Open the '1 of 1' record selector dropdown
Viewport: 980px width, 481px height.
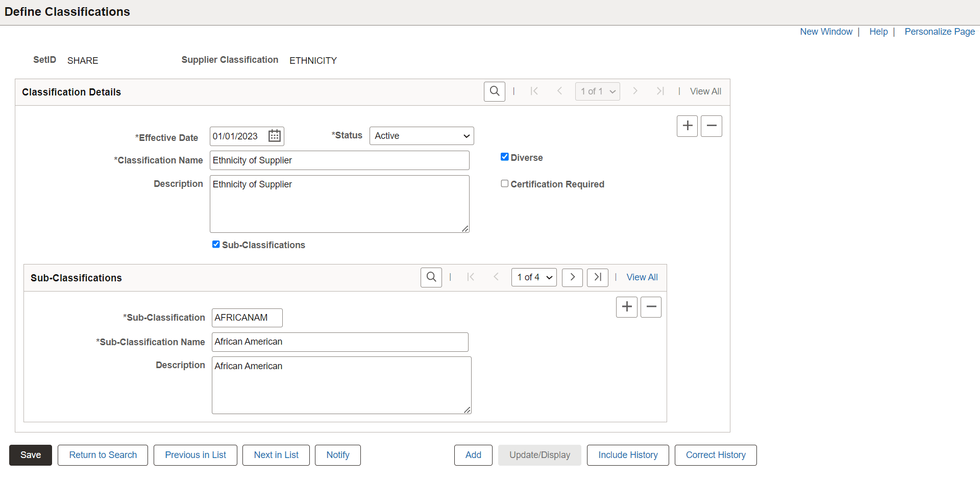point(597,91)
